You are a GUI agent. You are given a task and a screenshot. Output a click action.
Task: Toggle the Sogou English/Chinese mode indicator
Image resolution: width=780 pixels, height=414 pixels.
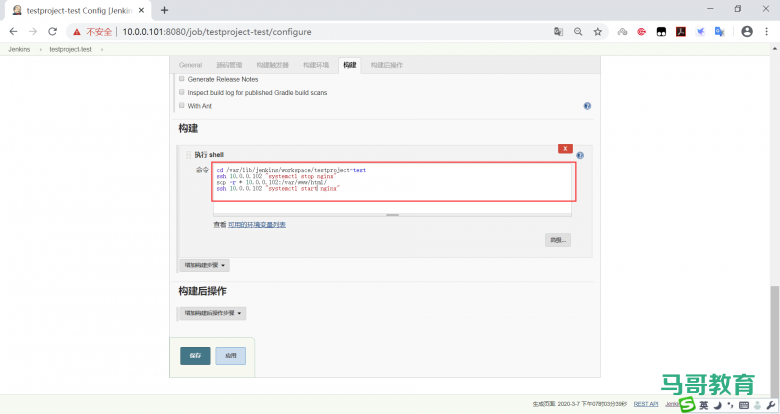pos(703,405)
